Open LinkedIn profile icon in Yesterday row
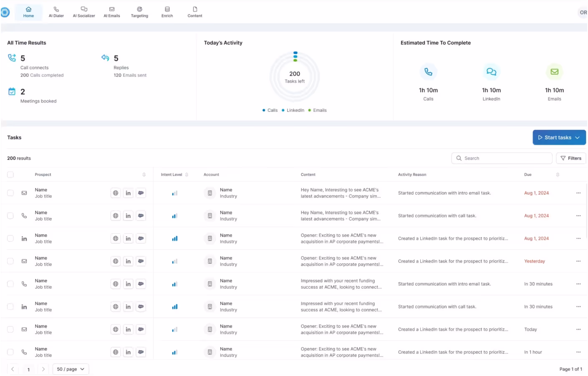 [128, 261]
